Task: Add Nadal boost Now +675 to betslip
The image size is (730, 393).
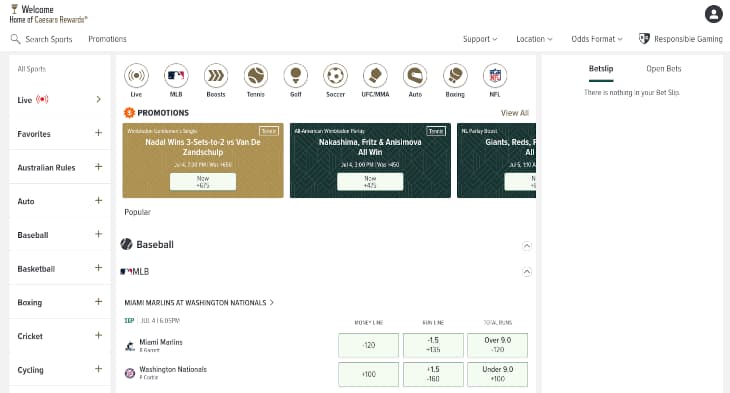Action: click(203, 182)
